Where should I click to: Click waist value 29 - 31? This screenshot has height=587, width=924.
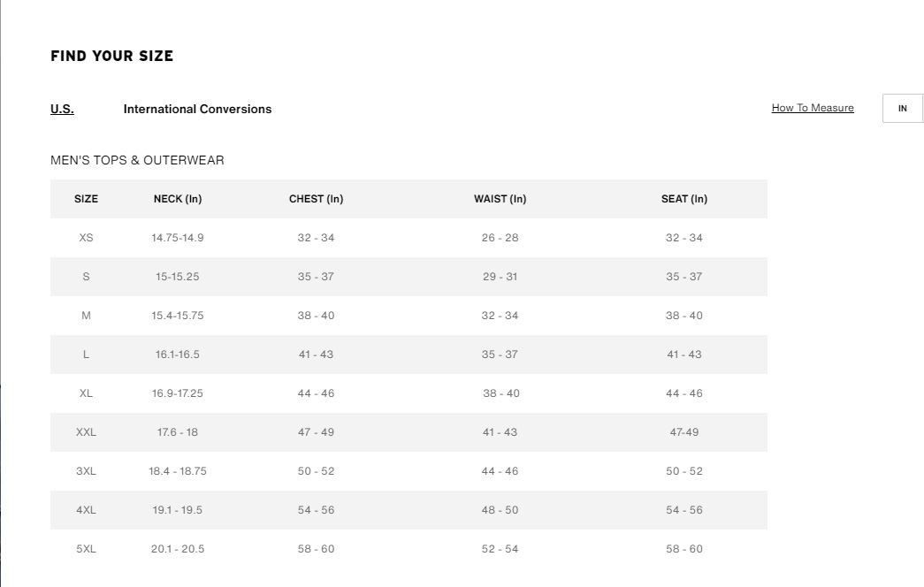(x=500, y=277)
